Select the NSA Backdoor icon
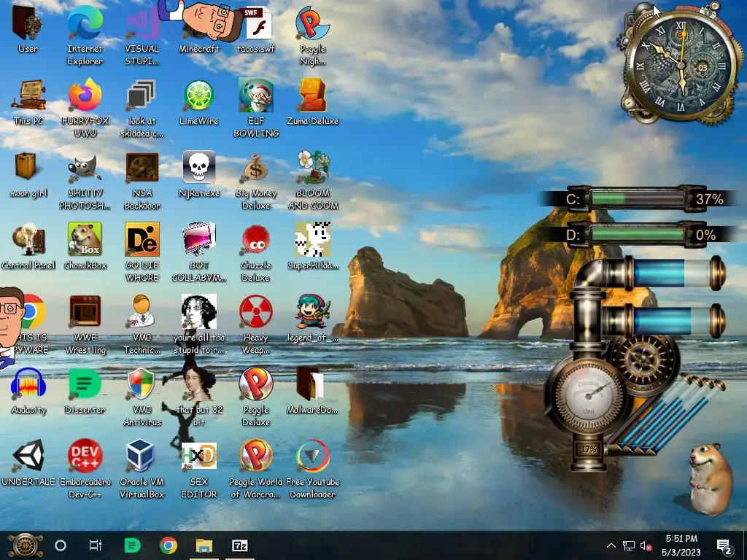Viewport: 747px width, 560px height. [142, 168]
